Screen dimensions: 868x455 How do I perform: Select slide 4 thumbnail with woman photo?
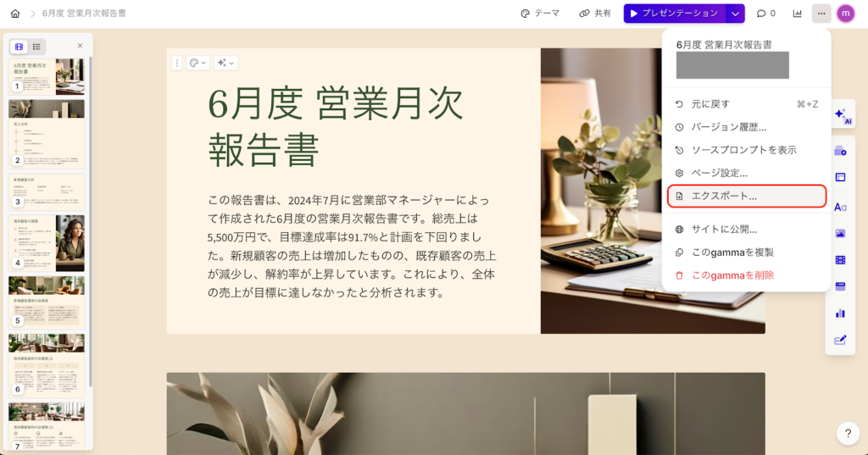pos(47,243)
